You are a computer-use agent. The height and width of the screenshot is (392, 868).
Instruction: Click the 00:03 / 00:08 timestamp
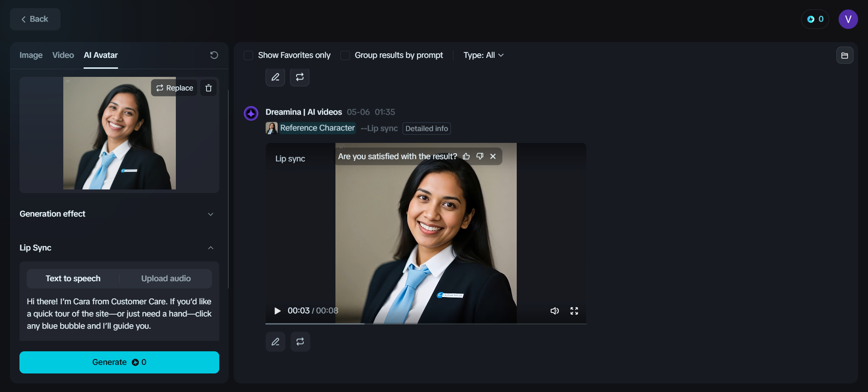pyautogui.click(x=313, y=311)
